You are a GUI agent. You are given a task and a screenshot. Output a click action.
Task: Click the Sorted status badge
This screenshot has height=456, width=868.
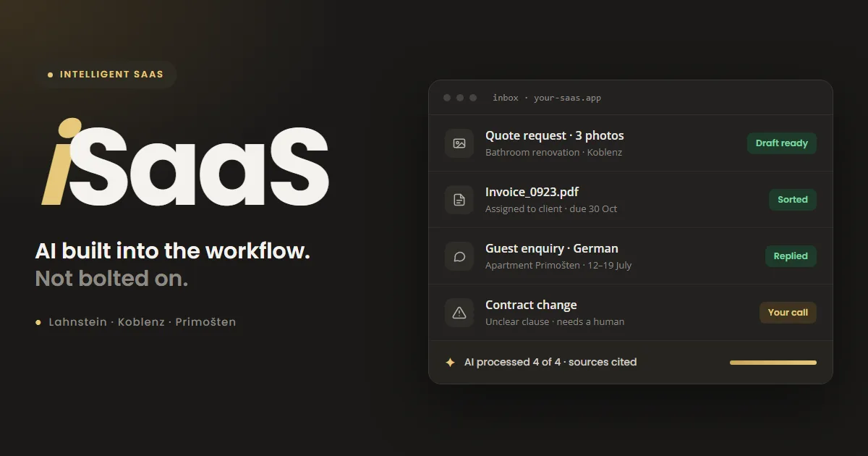[x=793, y=200]
